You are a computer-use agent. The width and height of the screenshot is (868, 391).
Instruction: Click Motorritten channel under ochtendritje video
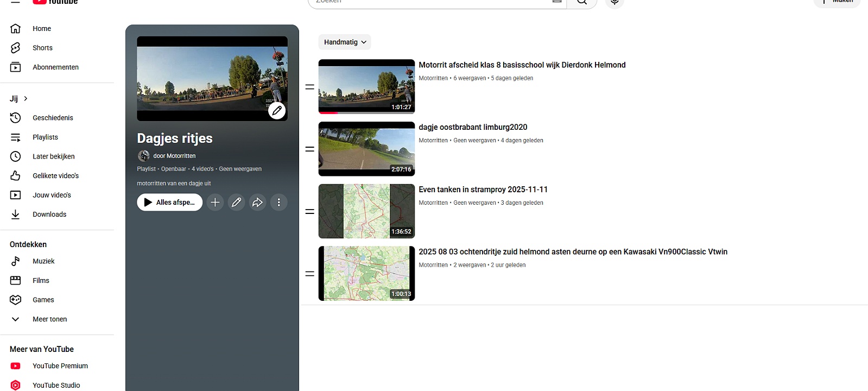[433, 265]
